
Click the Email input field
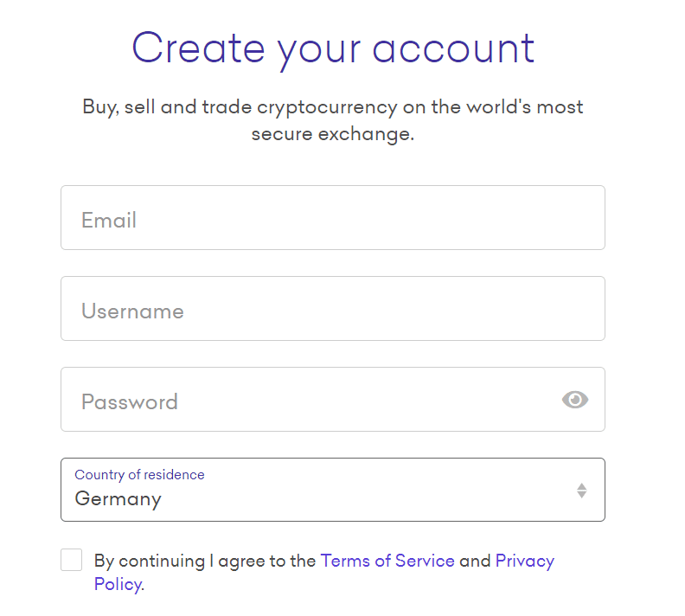pos(333,217)
